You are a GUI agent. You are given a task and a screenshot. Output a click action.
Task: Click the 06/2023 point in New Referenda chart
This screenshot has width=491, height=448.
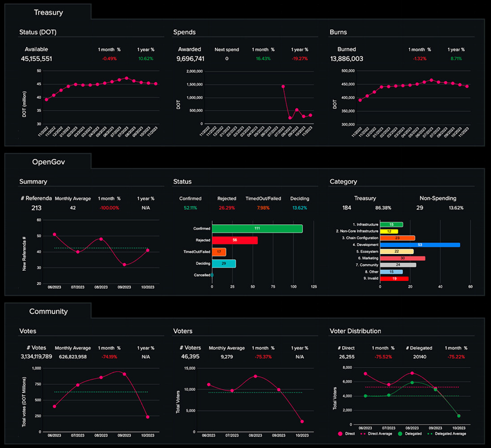click(x=55, y=234)
